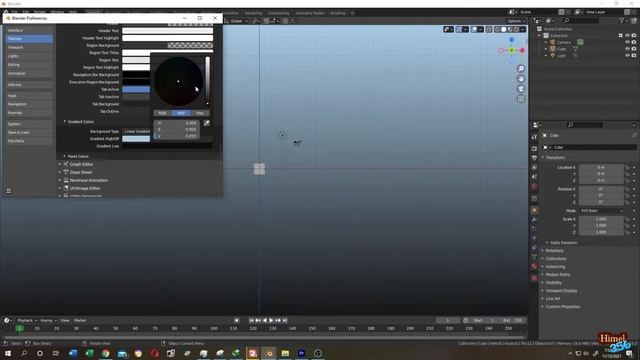The height and width of the screenshot is (360, 640).
Task: Jump to the timeline end frame button
Action: [x=285, y=320]
